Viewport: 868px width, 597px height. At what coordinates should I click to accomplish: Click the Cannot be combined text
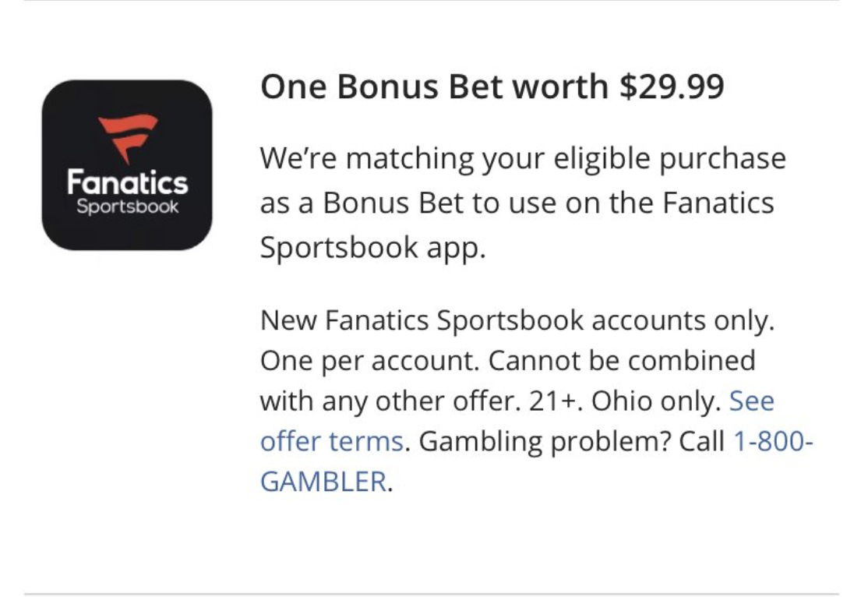pos(622,361)
